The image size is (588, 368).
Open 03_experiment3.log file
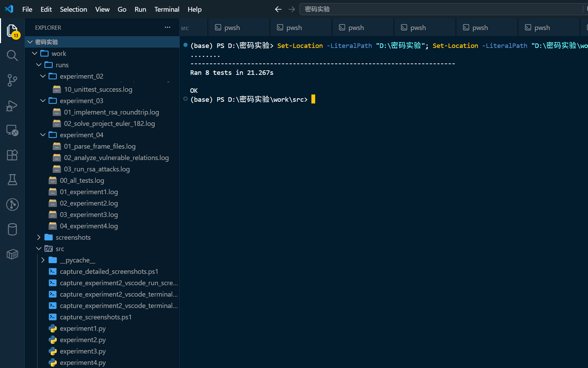(102, 215)
